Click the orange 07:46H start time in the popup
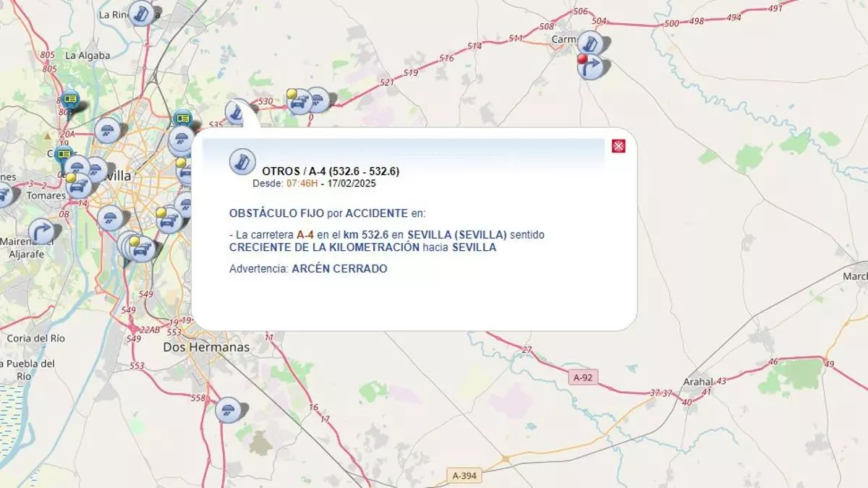868x488 pixels. tap(302, 183)
